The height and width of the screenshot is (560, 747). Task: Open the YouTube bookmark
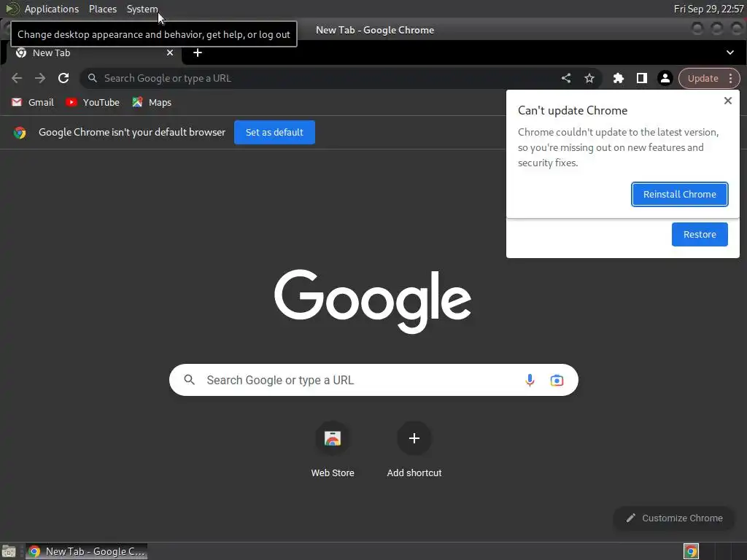click(x=93, y=102)
